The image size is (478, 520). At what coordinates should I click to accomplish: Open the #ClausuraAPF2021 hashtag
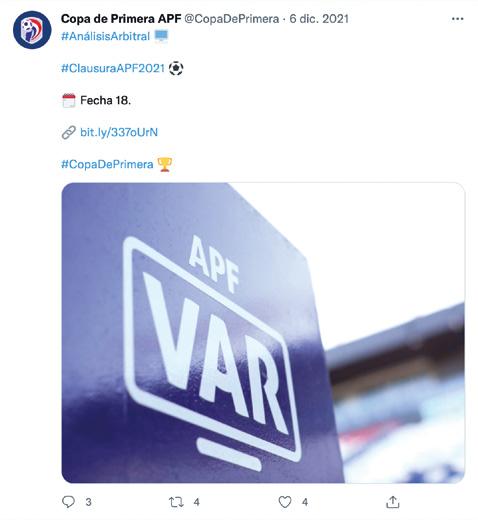[x=113, y=68]
